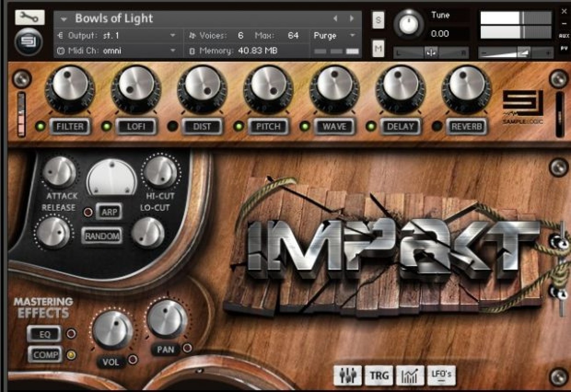Mute the instrument with the M button
This screenshot has height=392, width=571.
tap(378, 48)
